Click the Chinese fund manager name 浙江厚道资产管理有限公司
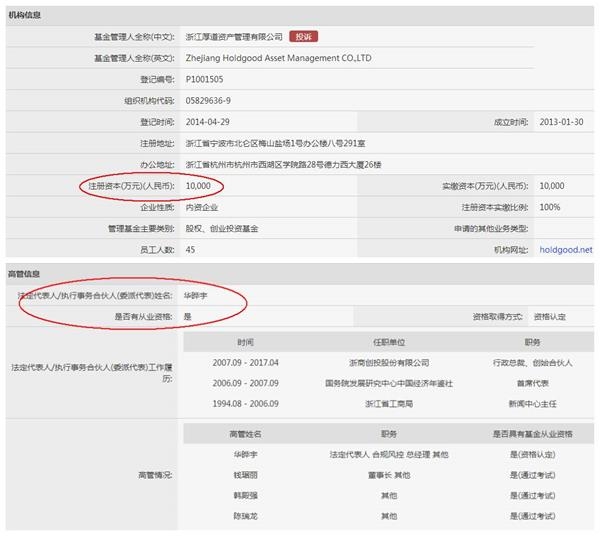This screenshot has width=600, height=536. [x=234, y=36]
